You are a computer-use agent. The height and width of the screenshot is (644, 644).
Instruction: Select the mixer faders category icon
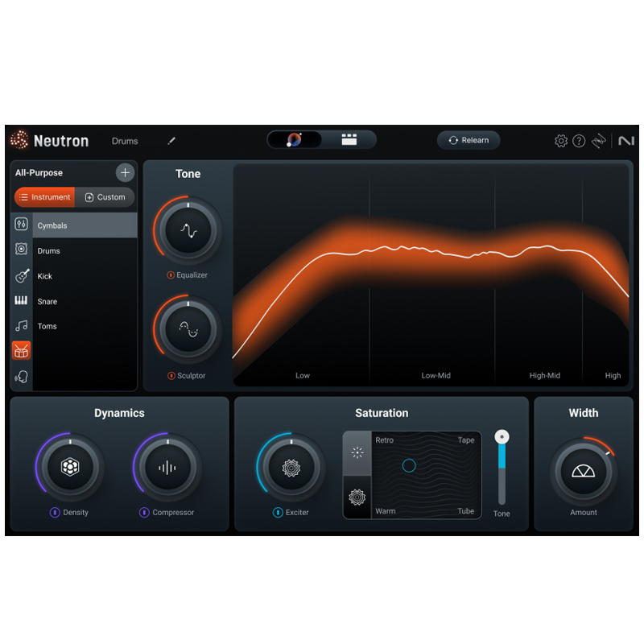click(x=22, y=225)
